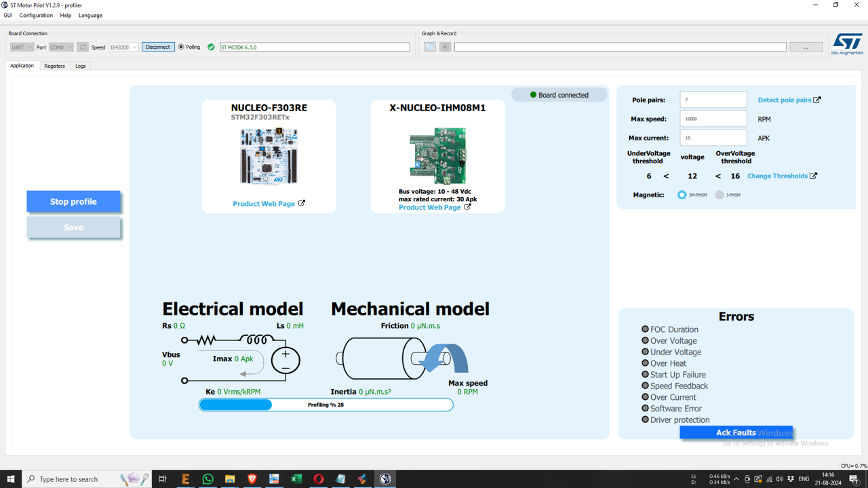The width and height of the screenshot is (868, 488).
Task: Select the SM-PMSM magnetic option
Action: click(681, 195)
